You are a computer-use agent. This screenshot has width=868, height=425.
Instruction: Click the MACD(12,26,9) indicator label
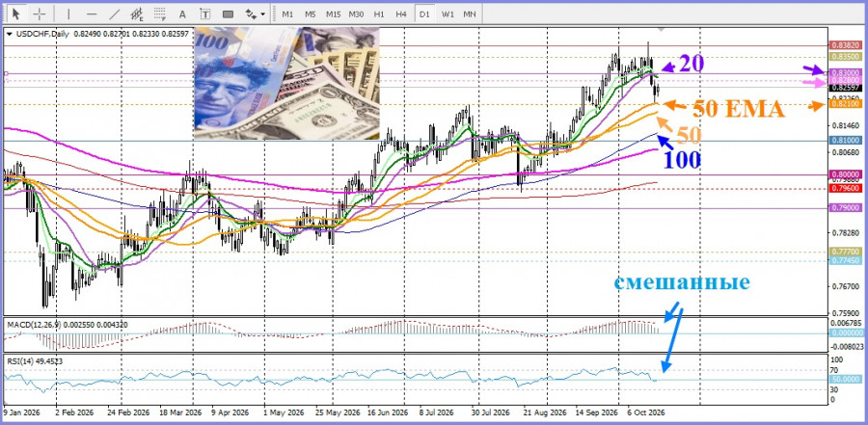(x=32, y=325)
